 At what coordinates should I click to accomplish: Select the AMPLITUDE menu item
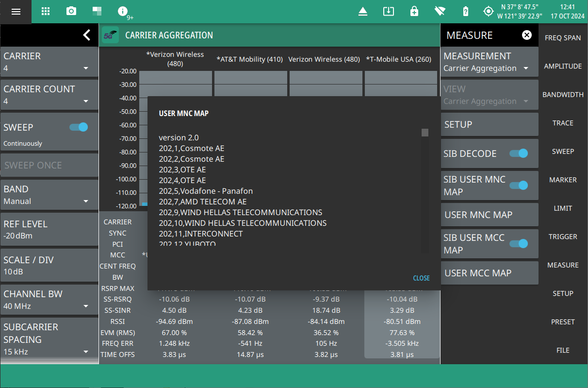pyautogui.click(x=563, y=67)
